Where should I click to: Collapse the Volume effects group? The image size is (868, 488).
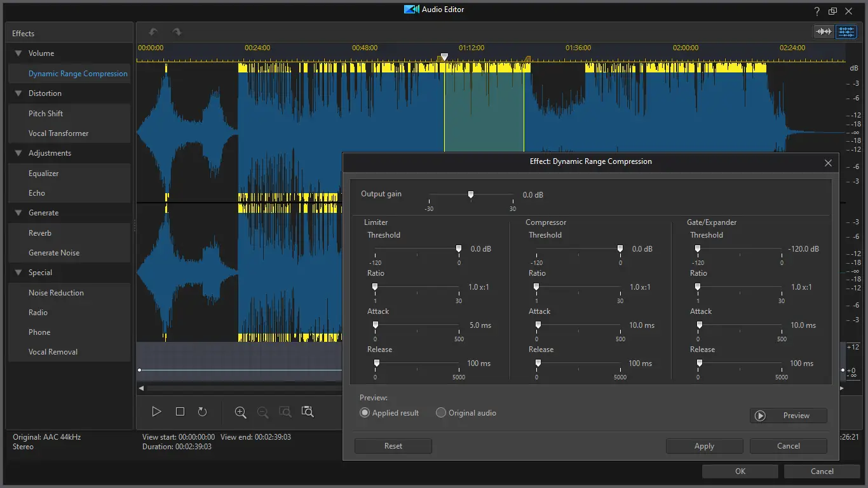pos(18,53)
